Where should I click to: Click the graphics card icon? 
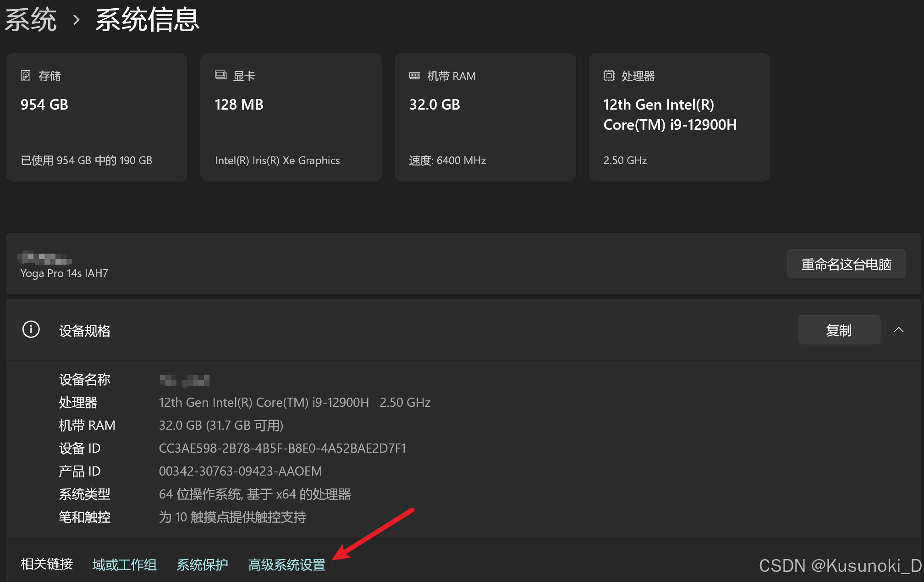(x=220, y=75)
